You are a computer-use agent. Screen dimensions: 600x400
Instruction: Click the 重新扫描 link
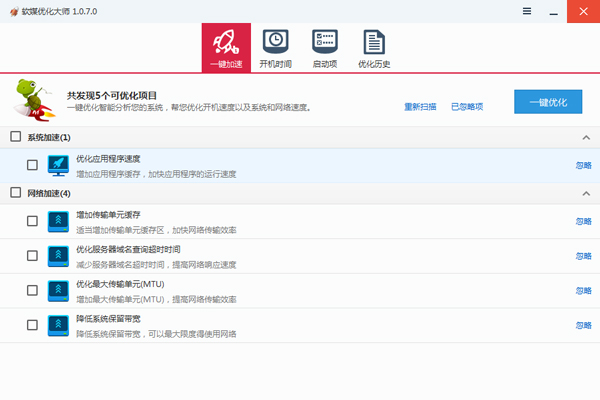pos(420,106)
